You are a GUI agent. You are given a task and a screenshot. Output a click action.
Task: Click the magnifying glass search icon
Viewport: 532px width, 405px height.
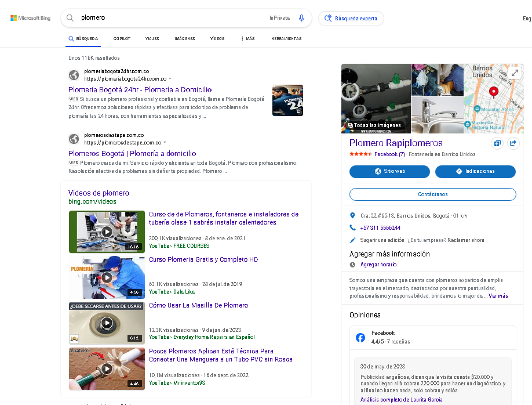click(70, 18)
